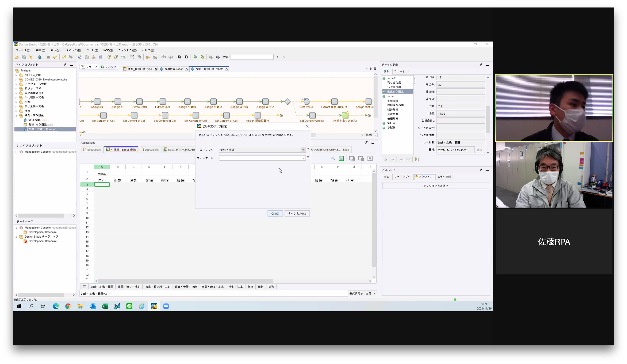This screenshot has width=627, height=364.
Task: Select the green unnamed step with warning
Action: (x=345, y=115)
